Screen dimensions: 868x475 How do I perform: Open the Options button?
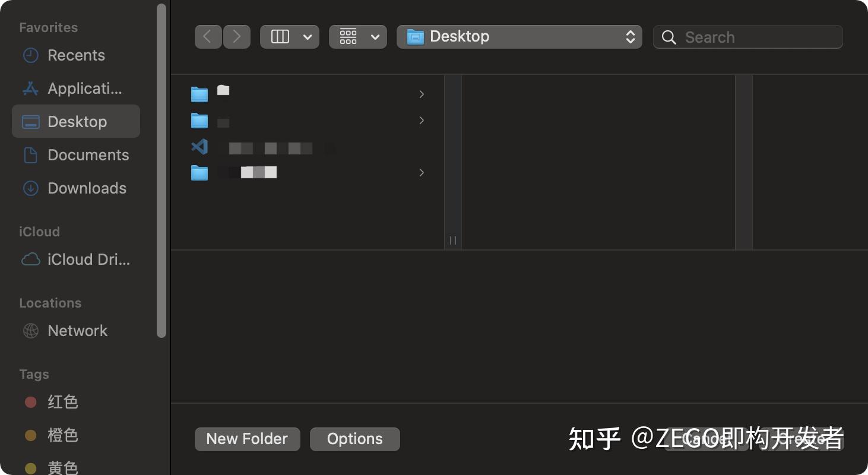[x=354, y=439]
